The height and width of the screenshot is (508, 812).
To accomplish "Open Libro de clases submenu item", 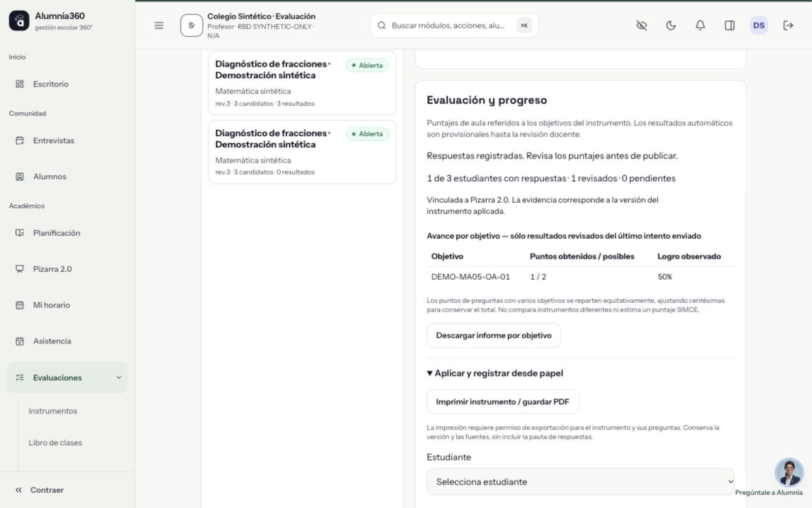I will [55, 443].
